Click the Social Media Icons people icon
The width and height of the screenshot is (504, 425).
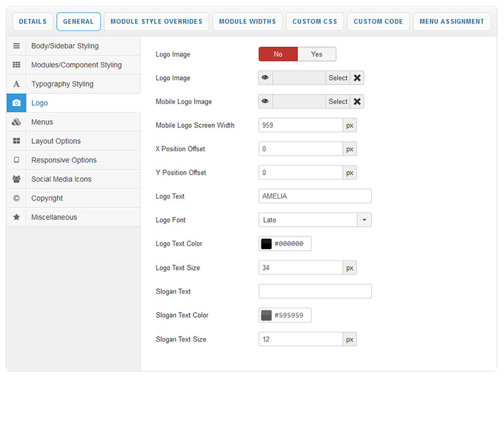tap(16, 179)
